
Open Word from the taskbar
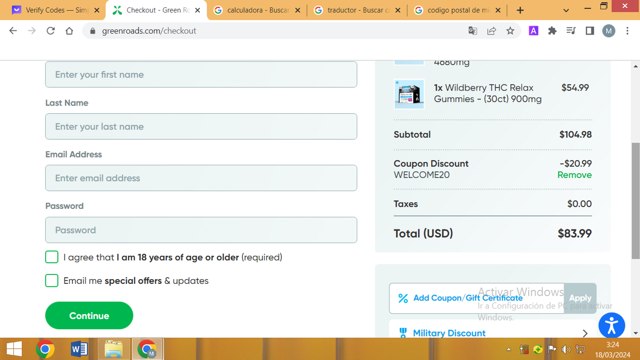[x=79, y=349]
